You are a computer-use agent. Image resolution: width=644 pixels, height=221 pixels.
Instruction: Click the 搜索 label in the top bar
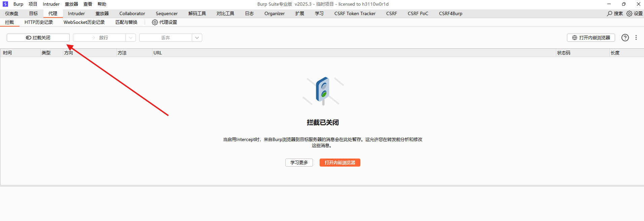(x=618, y=13)
